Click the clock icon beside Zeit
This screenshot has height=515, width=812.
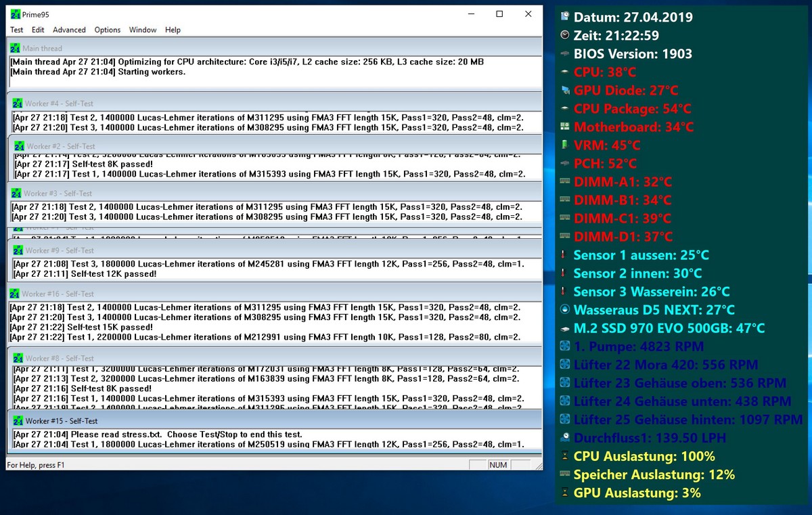(565, 35)
